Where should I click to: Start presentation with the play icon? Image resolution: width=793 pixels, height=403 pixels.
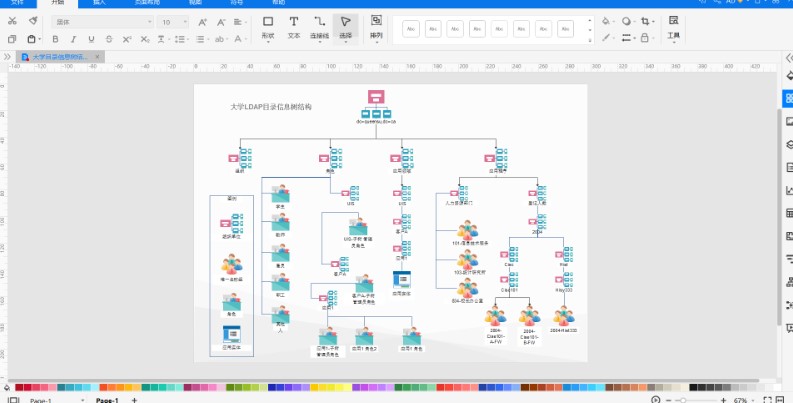click(x=655, y=400)
